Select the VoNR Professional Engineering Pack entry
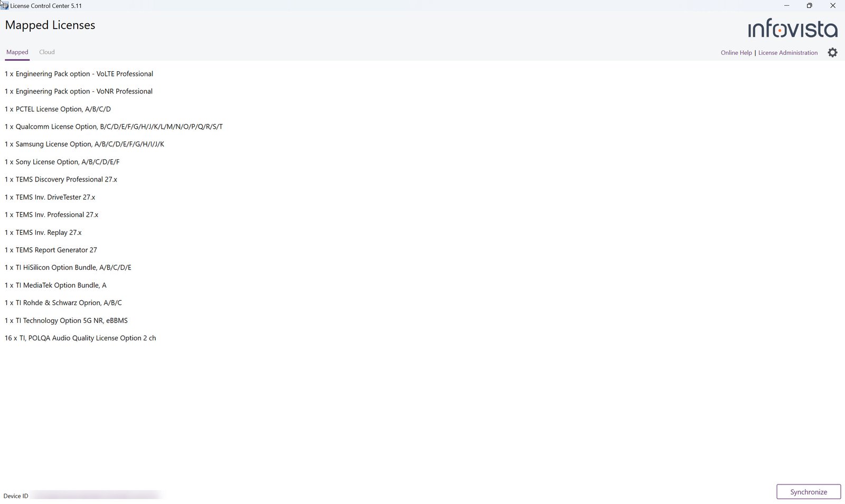Image resolution: width=845 pixels, height=504 pixels. (x=79, y=91)
